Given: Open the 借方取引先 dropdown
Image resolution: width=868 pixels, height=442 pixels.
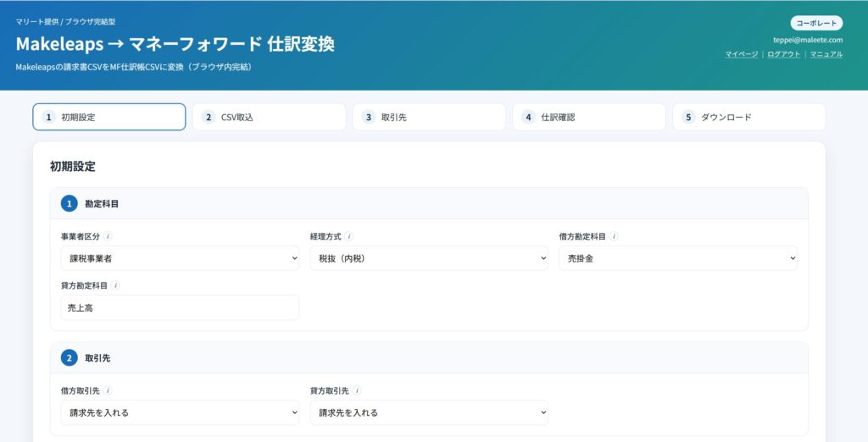Looking at the screenshot, I should 180,412.
